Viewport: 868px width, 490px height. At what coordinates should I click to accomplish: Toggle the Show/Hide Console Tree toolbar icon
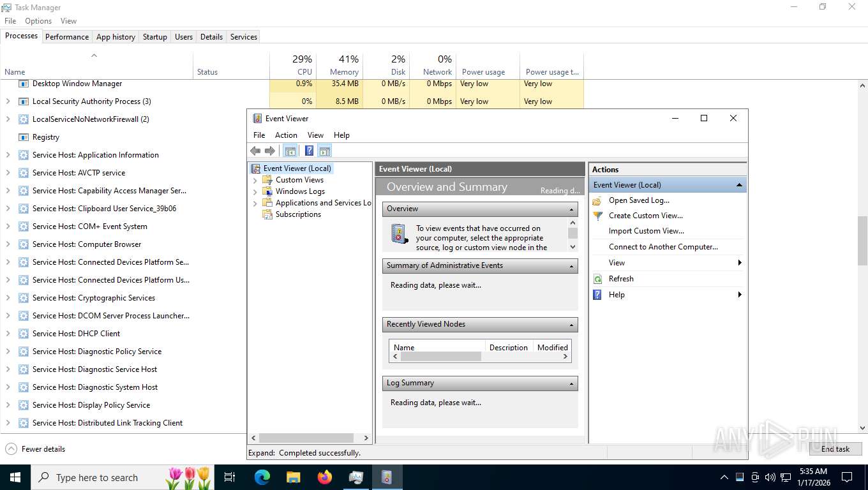point(290,151)
